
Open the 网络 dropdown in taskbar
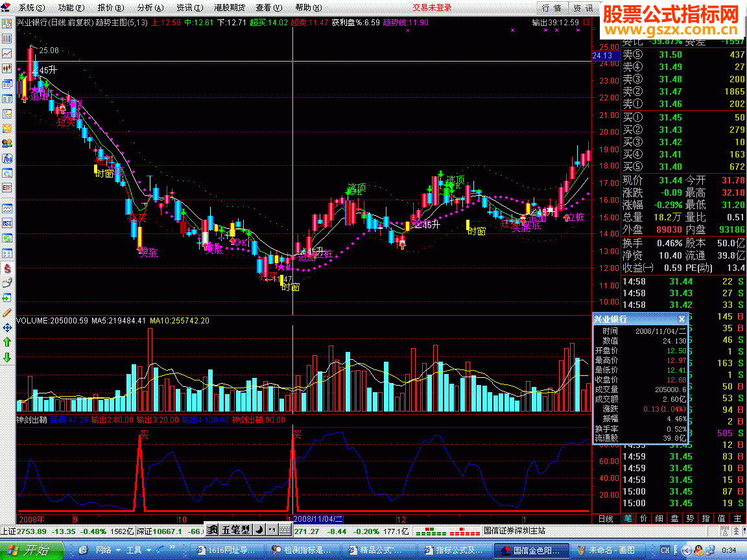coord(108,550)
